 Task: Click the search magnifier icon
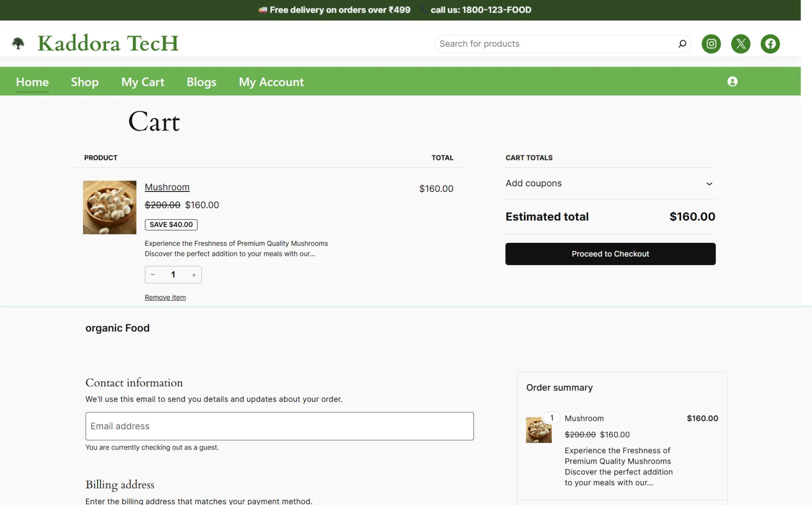tap(682, 44)
